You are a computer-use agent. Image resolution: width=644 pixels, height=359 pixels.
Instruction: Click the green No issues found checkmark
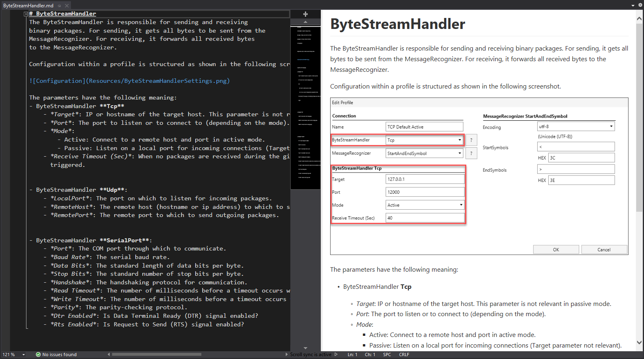(x=38, y=355)
